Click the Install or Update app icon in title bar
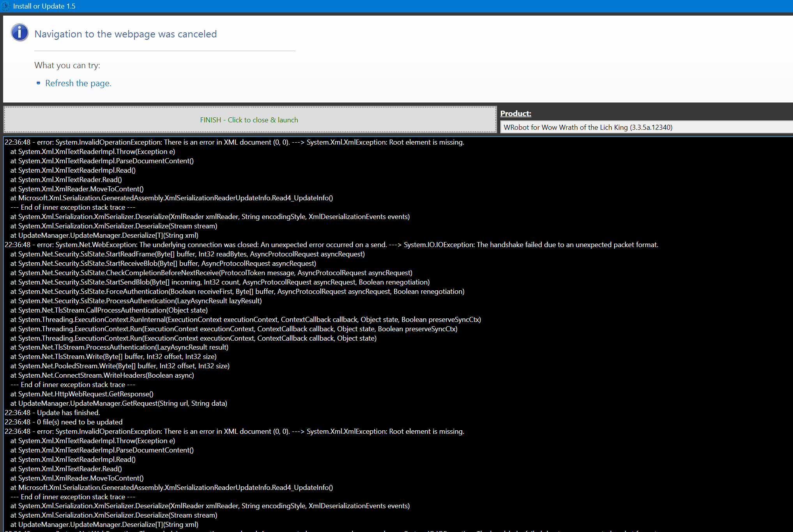793x532 pixels. point(5,6)
